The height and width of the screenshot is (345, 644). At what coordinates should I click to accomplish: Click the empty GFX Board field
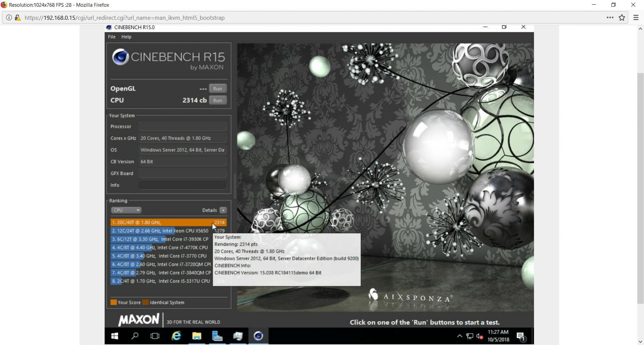tap(183, 174)
